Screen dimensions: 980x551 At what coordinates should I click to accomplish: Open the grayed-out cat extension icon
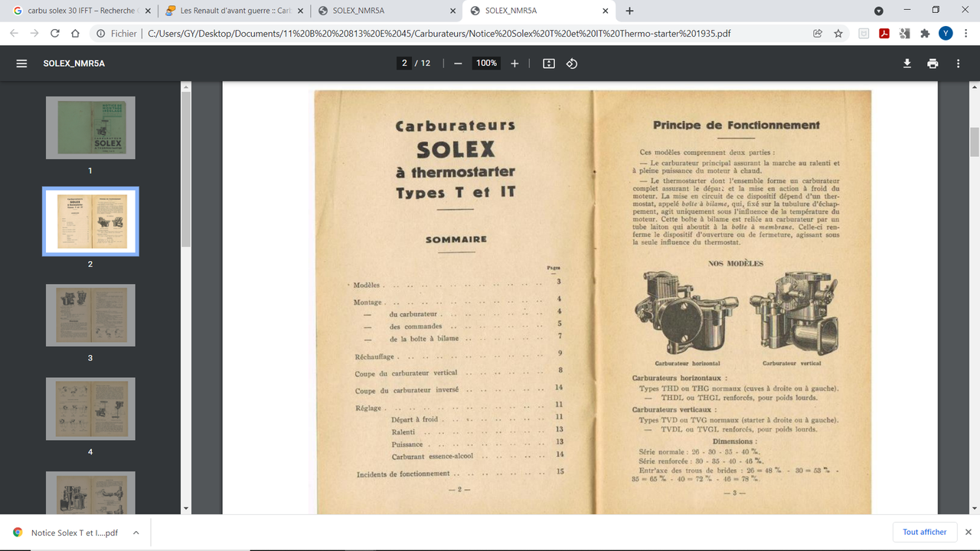[864, 34]
